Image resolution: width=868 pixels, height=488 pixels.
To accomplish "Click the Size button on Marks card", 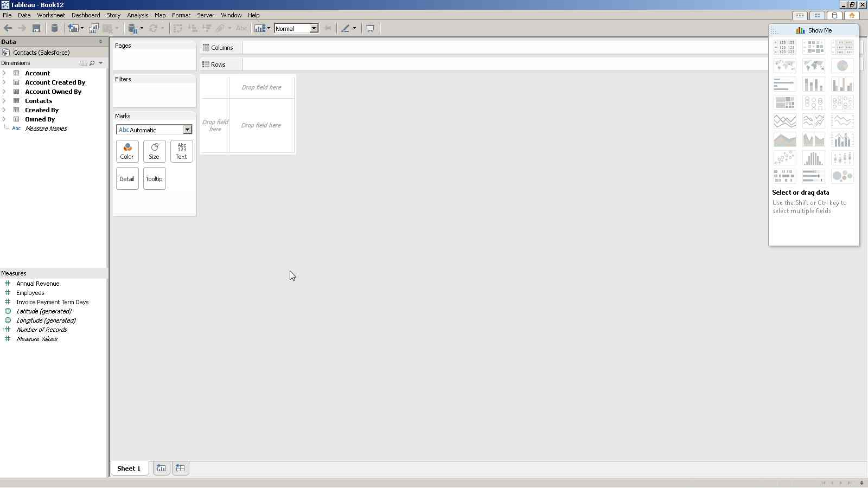I will 154,151.
